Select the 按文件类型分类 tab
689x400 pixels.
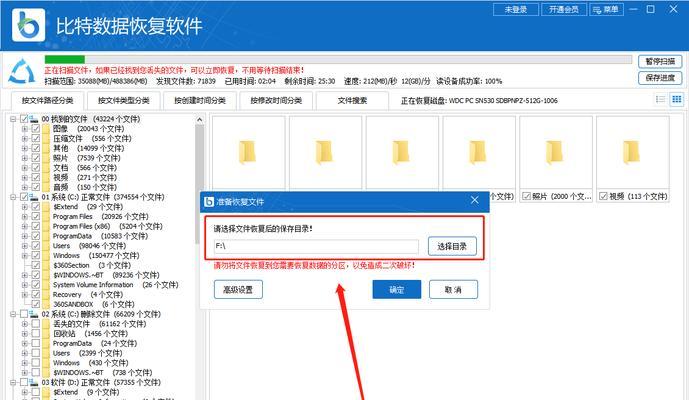coord(124,101)
